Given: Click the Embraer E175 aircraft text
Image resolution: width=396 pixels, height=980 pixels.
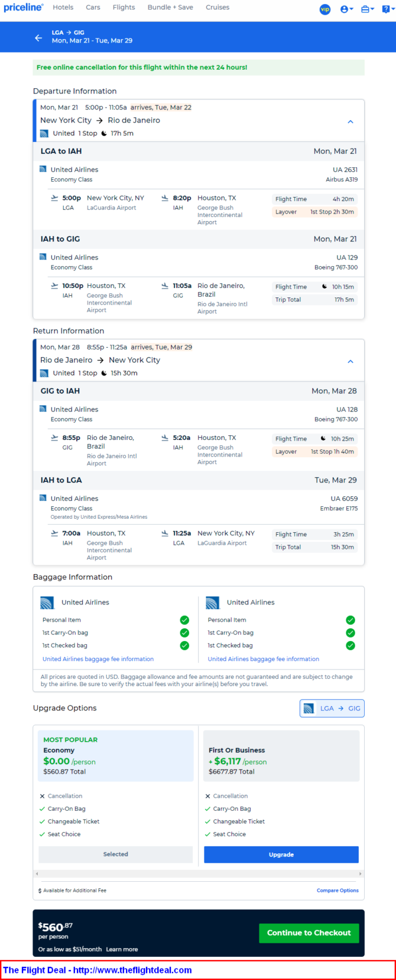Looking at the screenshot, I should pos(339,509).
